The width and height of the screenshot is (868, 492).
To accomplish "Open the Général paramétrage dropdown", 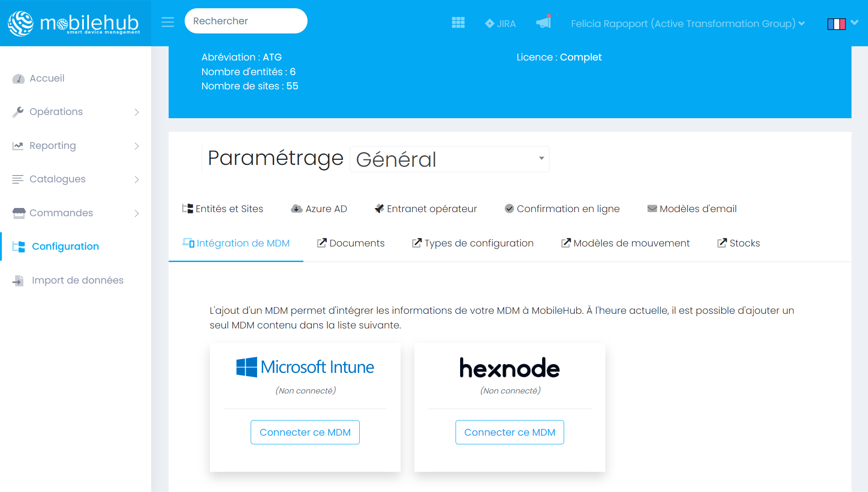I will tap(449, 159).
